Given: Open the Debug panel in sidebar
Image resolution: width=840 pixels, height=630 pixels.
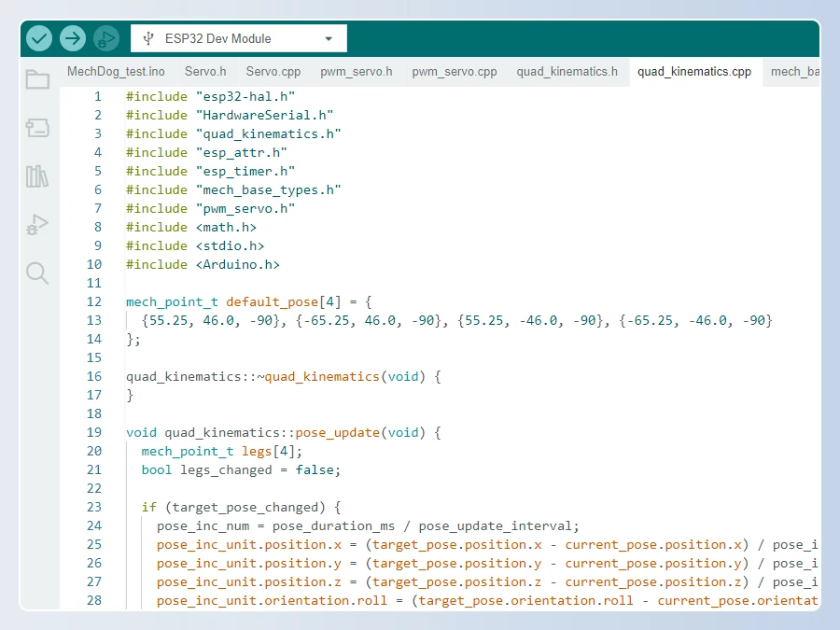Looking at the screenshot, I should point(37,225).
